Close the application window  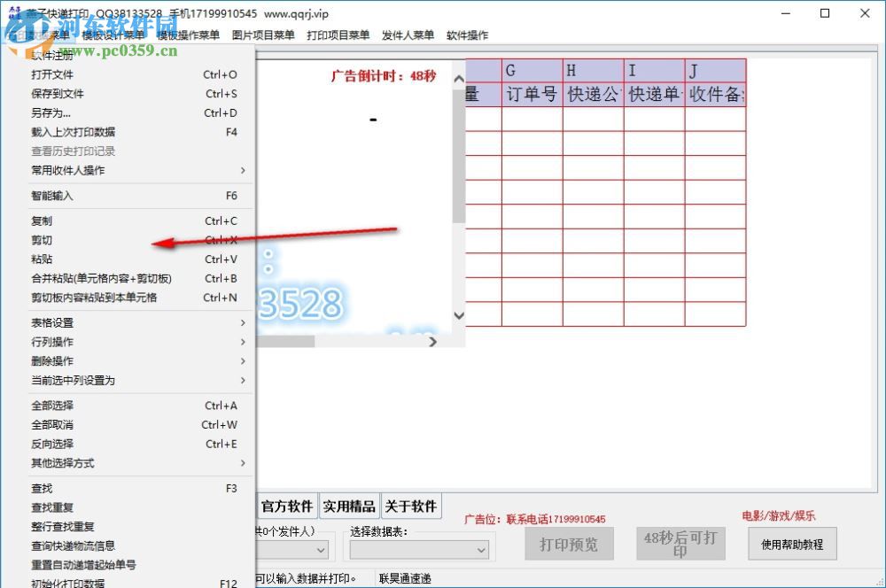click(x=865, y=13)
